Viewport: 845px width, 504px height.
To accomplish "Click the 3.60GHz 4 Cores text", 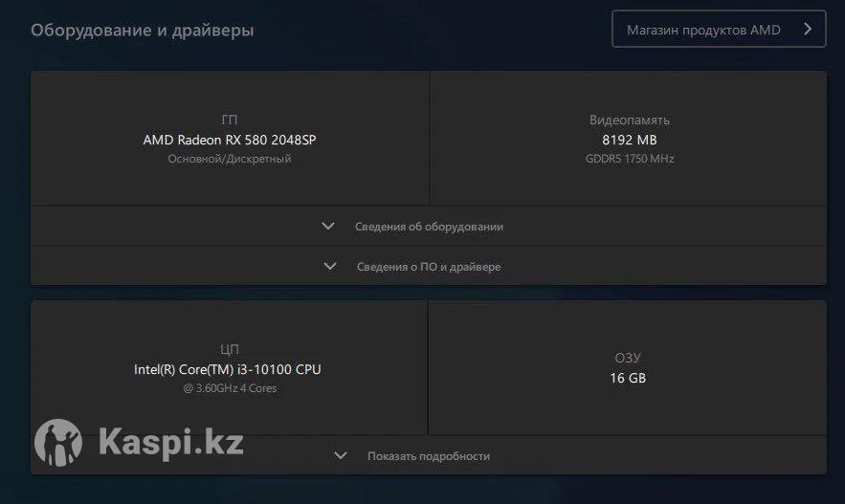I will click(x=230, y=388).
